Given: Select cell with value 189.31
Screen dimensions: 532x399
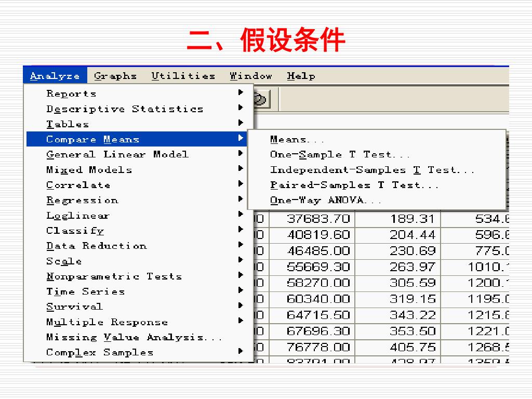Looking at the screenshot, I should (397, 219).
